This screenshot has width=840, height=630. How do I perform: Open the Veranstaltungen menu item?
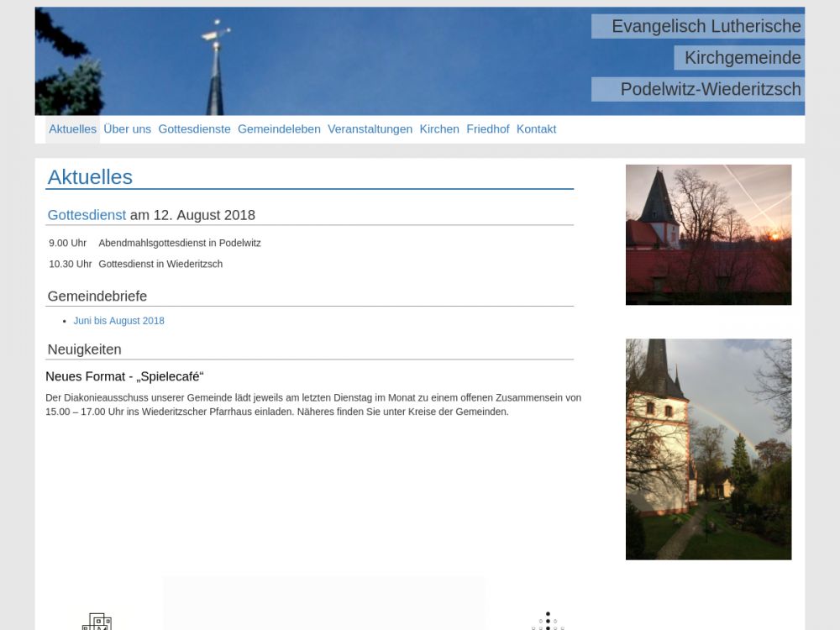(370, 129)
